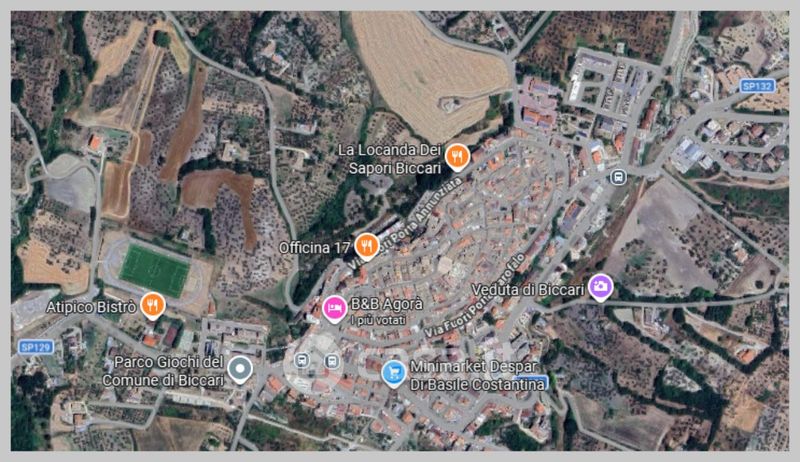The width and height of the screenshot is (800, 462).
Task: Select the bus stop icon near SP132 road
Action: [x=618, y=177]
